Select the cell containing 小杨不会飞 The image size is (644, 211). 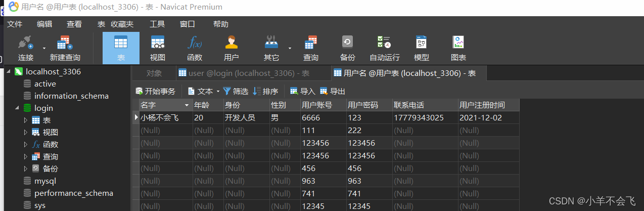165,117
